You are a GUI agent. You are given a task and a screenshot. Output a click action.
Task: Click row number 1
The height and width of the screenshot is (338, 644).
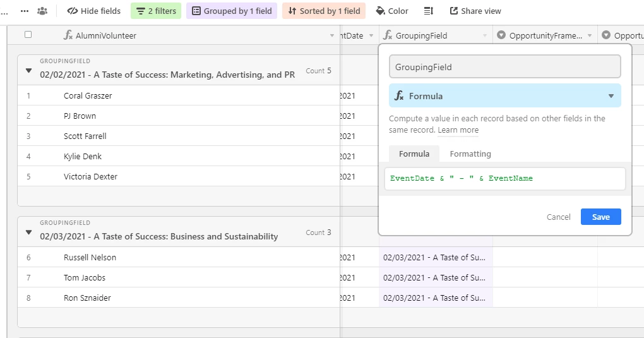(28, 96)
